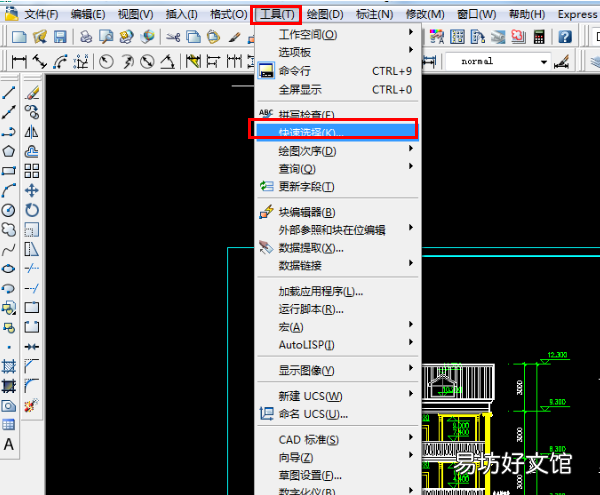The height and width of the screenshot is (495, 600).
Task: Select the Rotate tool
Action: pyautogui.click(x=32, y=210)
